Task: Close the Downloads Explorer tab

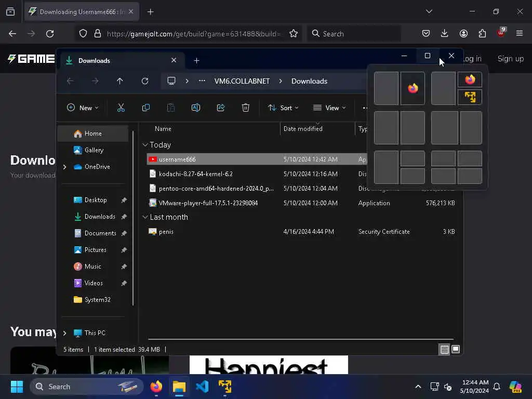Action: [174, 60]
